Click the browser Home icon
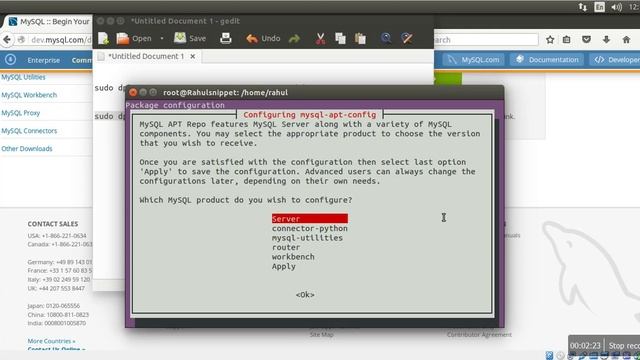This screenshot has height=360, width=640. tap(626, 40)
